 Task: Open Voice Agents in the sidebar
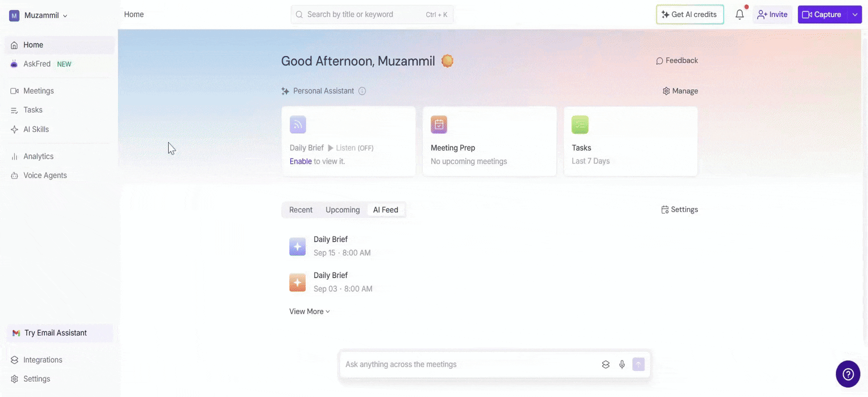(x=60, y=175)
